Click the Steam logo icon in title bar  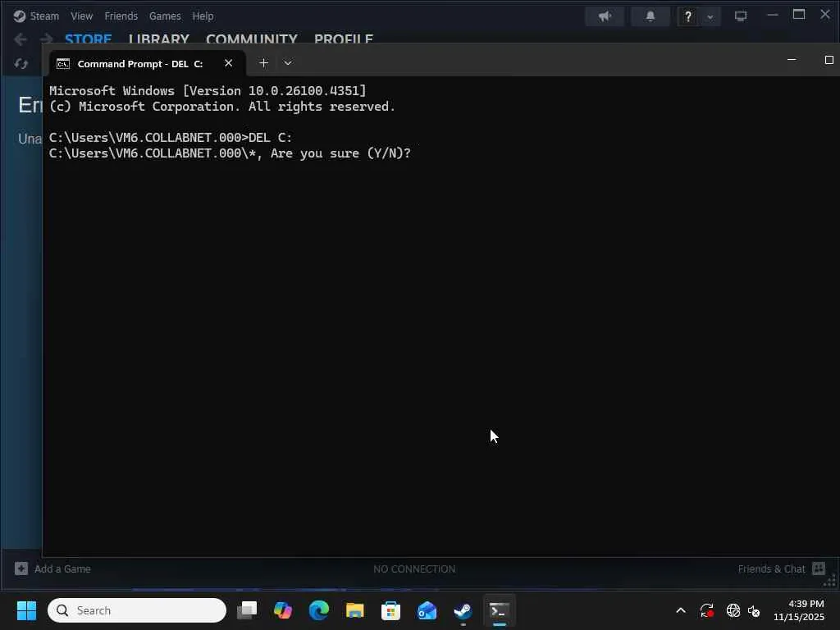[20, 16]
